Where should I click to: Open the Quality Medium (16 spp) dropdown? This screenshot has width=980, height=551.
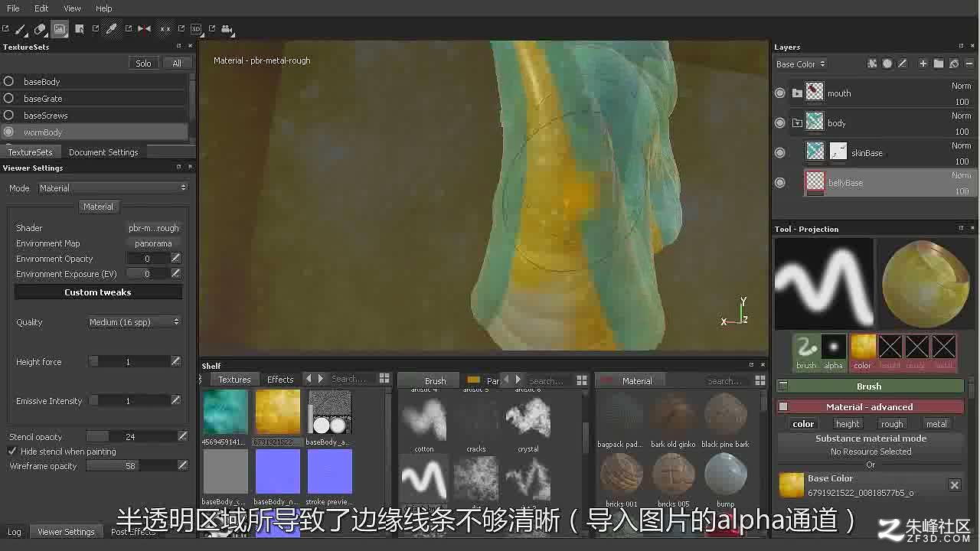[134, 322]
